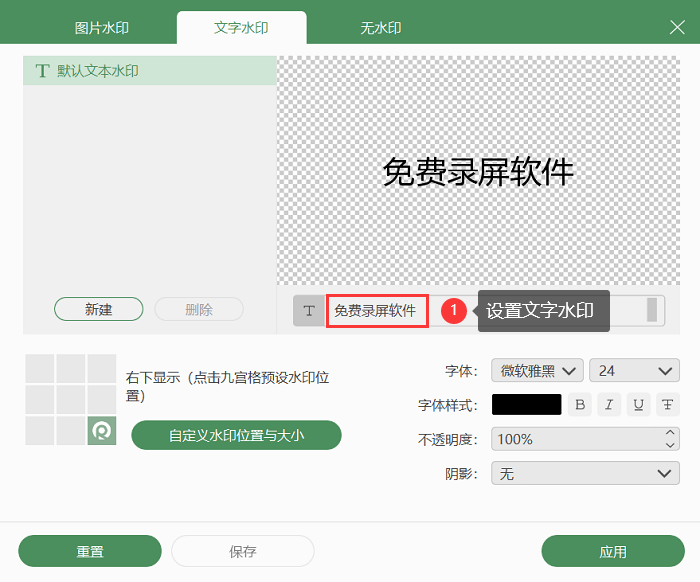Select 默认文本水印 in the list
Screen dimensions: 700x582
(150, 71)
